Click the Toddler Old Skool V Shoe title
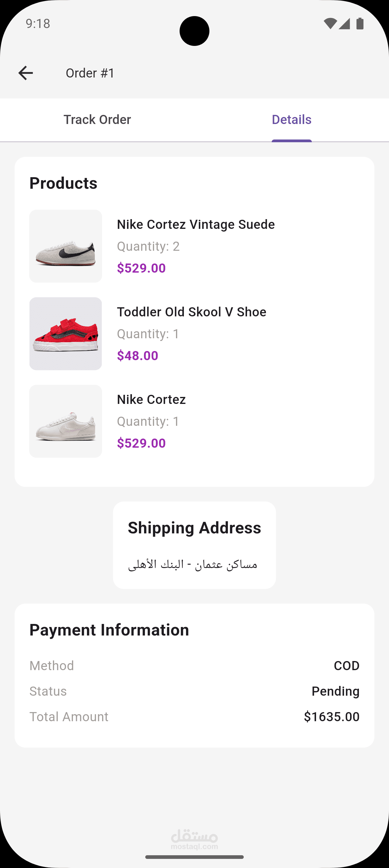The width and height of the screenshot is (389, 868). coord(192,312)
